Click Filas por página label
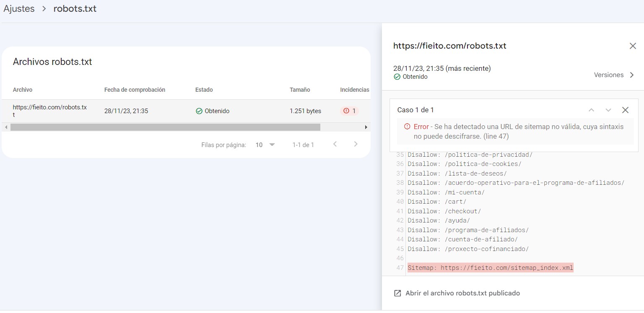Screen dimensions: 644x313 coord(223,145)
